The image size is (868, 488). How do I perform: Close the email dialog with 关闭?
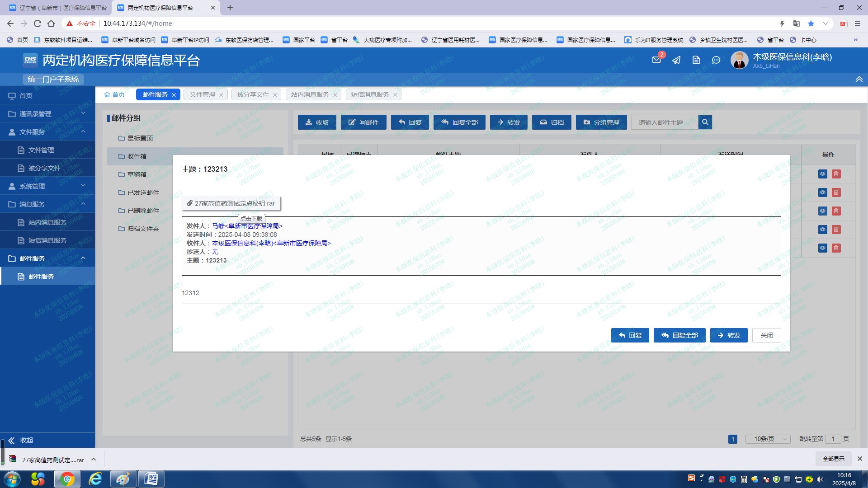tap(766, 335)
